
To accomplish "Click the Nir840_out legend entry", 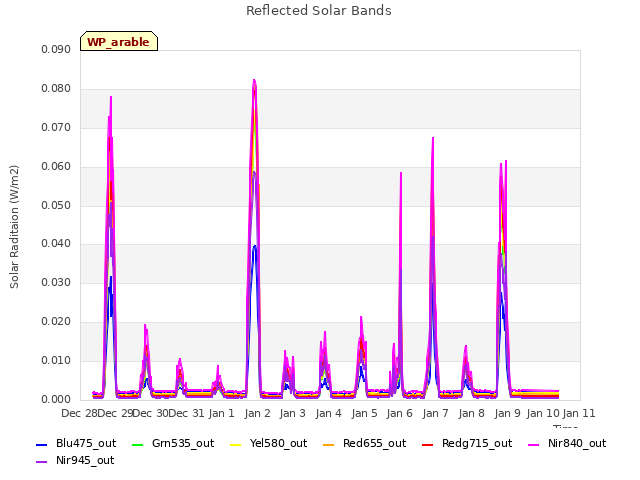I will point(567,444).
